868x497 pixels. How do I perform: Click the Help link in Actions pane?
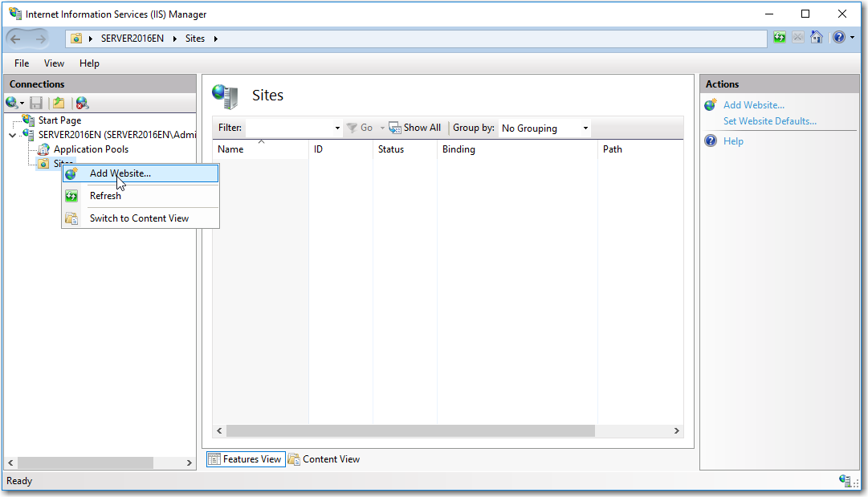pyautogui.click(x=733, y=141)
